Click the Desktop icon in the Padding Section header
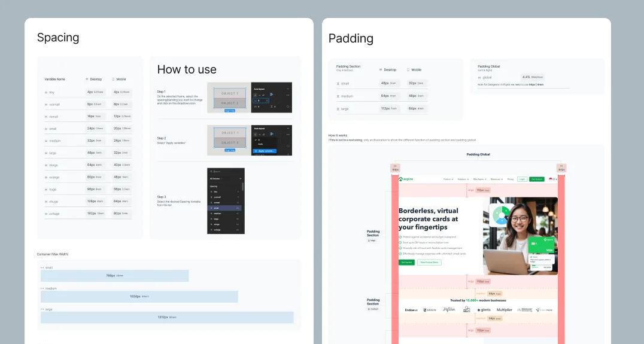644x344 pixels. point(381,70)
